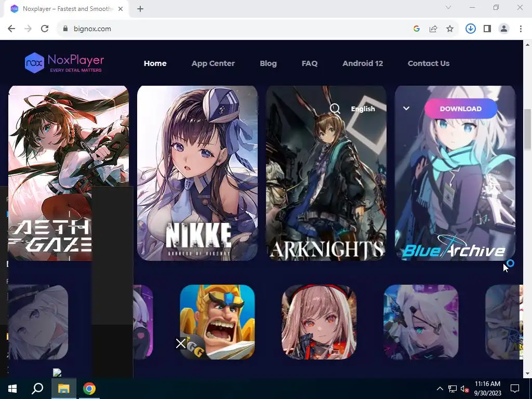
Task: Open the Arknights game card
Action: (x=326, y=173)
